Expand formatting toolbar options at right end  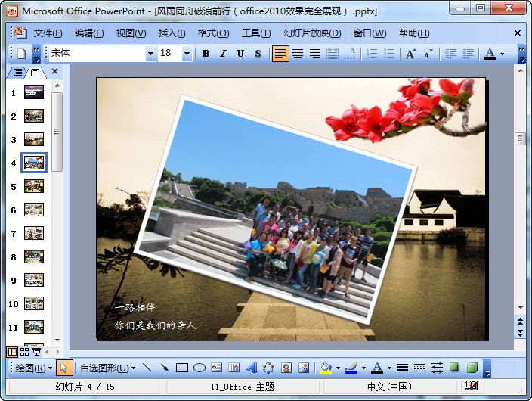tap(522, 54)
